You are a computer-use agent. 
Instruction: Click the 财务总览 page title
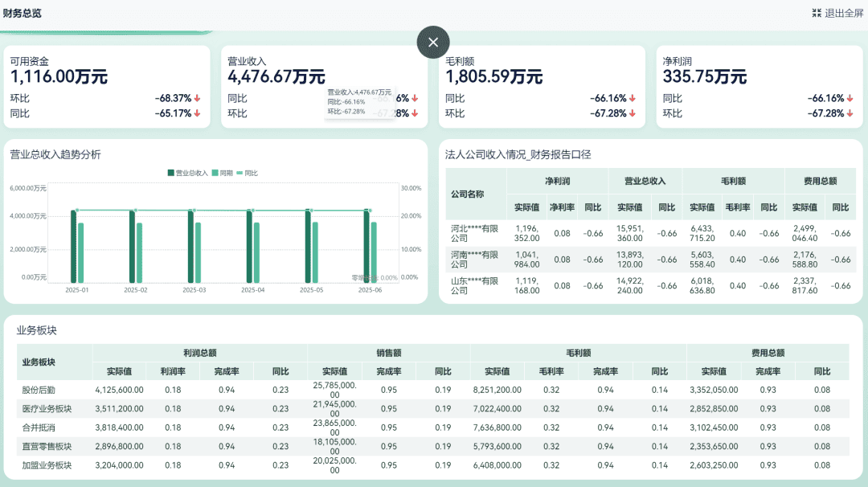(23, 14)
